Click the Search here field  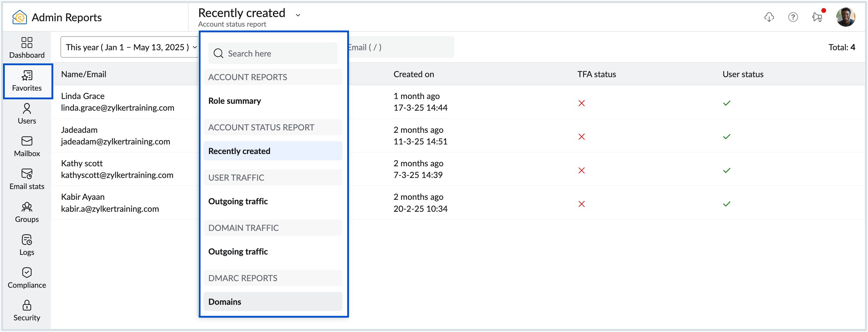(273, 53)
